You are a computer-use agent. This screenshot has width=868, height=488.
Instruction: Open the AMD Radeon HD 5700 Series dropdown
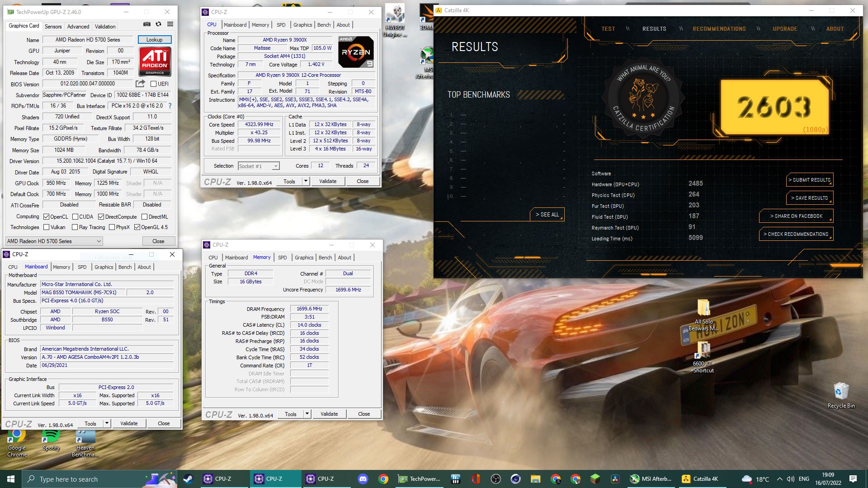point(54,241)
